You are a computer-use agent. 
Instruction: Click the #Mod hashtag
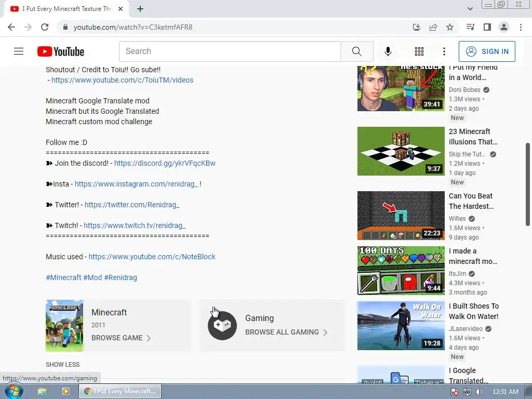coord(92,277)
